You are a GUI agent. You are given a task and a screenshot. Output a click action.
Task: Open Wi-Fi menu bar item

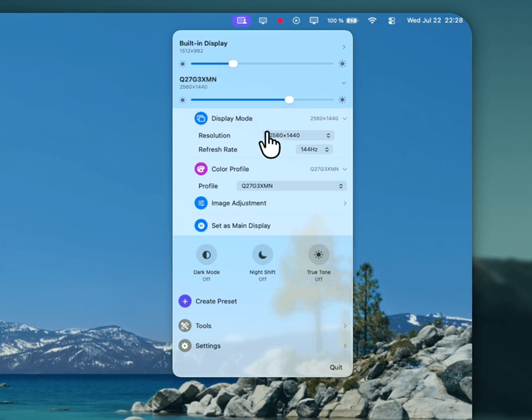click(372, 21)
